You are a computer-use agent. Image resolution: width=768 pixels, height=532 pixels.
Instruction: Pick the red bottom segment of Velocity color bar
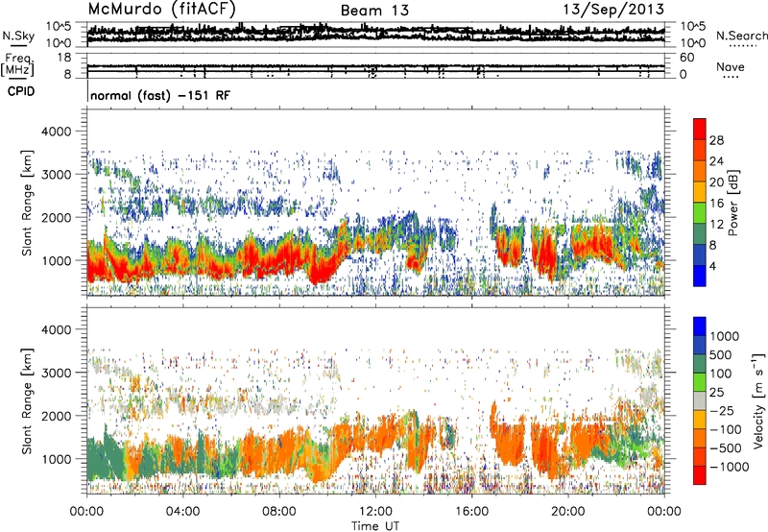700,475
